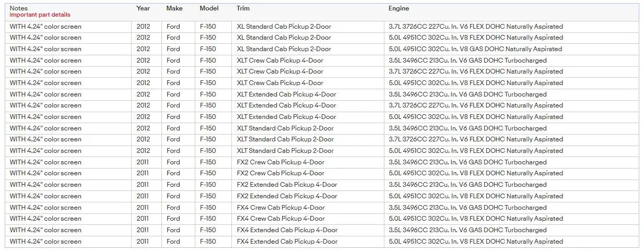Image resolution: width=644 pixels, height=252 pixels.
Task: Click 3.5L Turbocharged engine in FX4 Crew Cab row
Action: click(467, 208)
